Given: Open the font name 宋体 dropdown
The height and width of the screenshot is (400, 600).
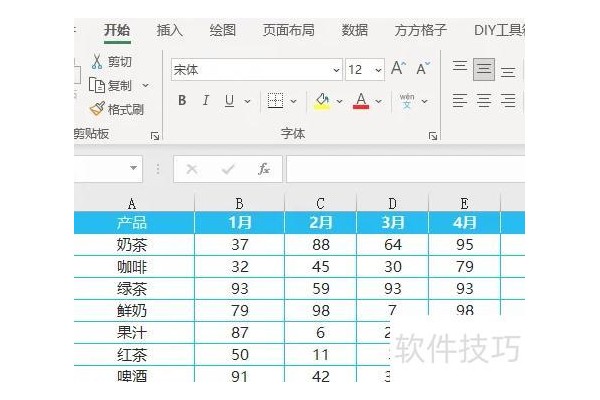Looking at the screenshot, I should point(336,70).
